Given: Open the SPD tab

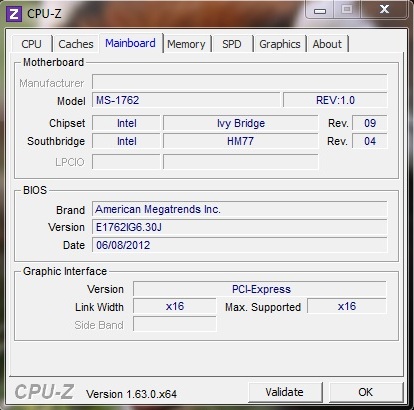Looking at the screenshot, I should tap(232, 44).
